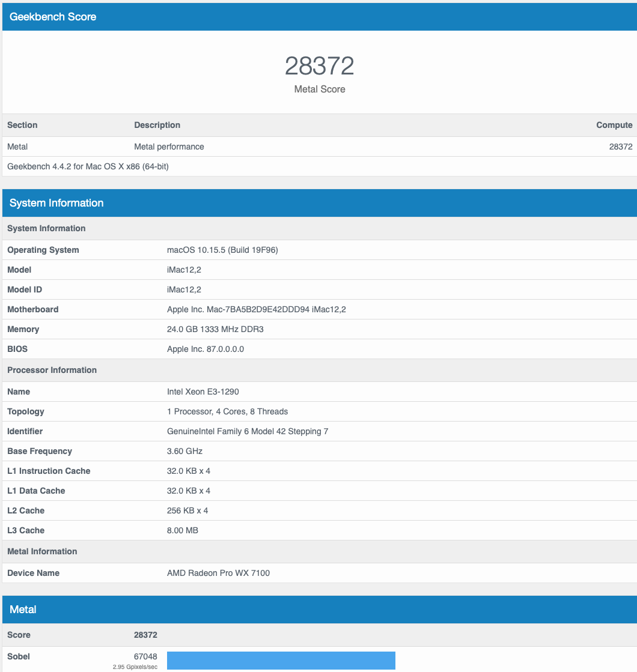Click the 'Metal Information' subheader
The image size is (637, 672).
coord(42,551)
